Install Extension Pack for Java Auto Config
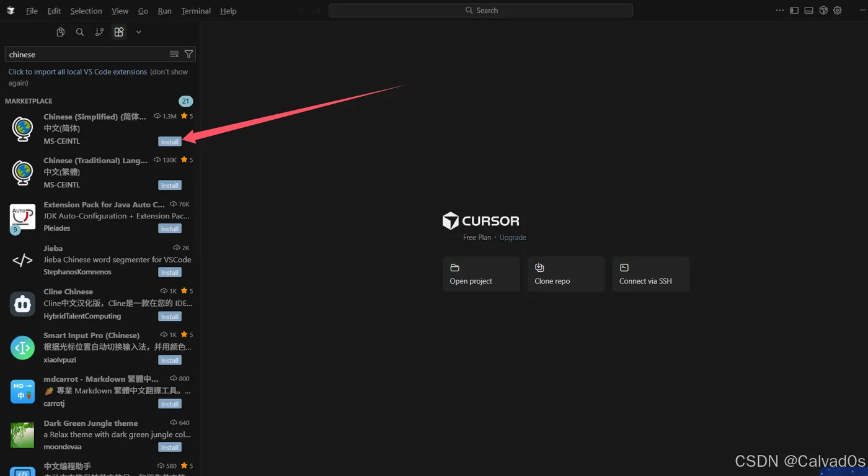This screenshot has width=868, height=476. point(170,228)
